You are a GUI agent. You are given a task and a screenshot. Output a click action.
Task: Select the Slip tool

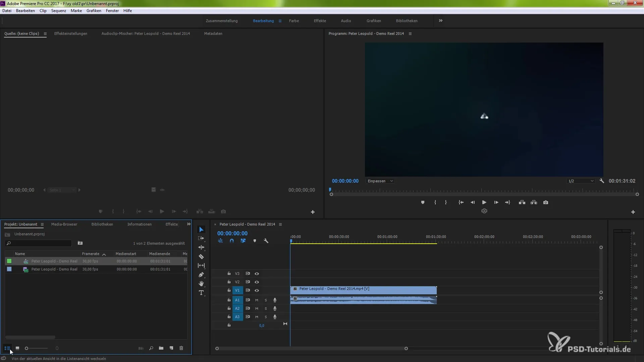tap(201, 265)
